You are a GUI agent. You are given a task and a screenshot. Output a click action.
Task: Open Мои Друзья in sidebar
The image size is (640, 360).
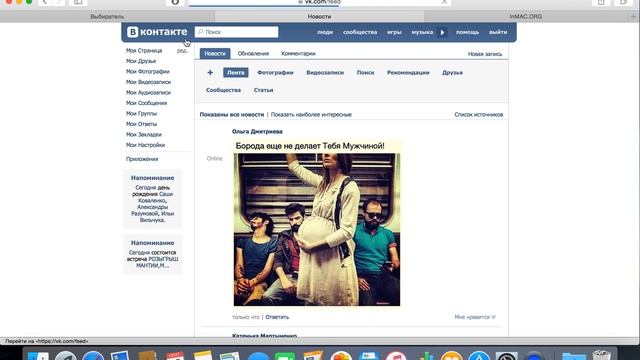tap(141, 61)
